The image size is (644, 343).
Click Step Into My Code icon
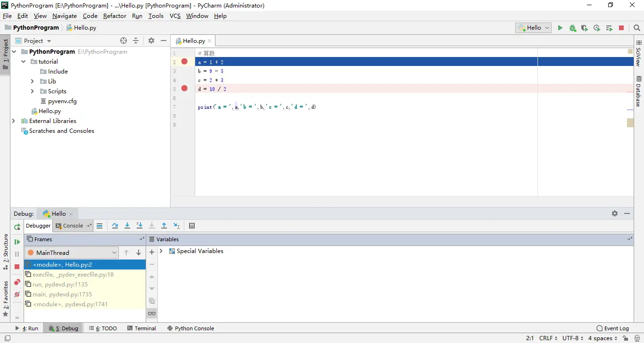coord(139,226)
